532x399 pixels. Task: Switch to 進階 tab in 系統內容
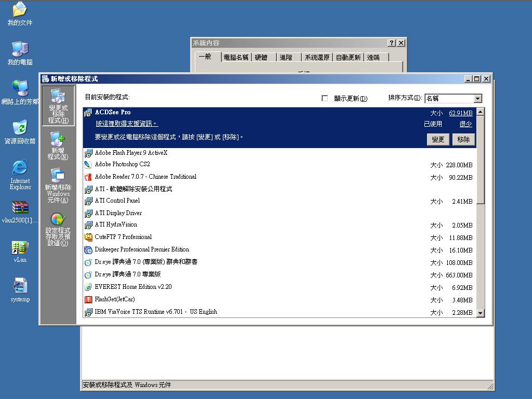(x=286, y=57)
